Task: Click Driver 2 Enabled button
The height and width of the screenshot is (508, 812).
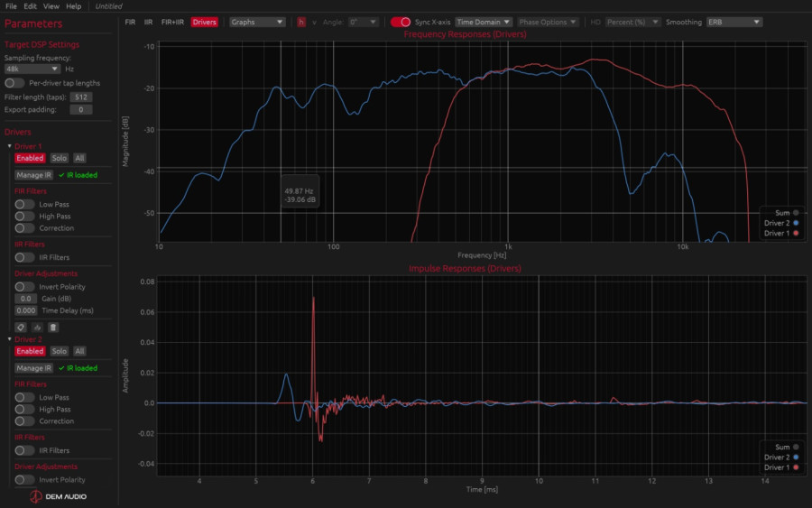Action: tap(30, 352)
